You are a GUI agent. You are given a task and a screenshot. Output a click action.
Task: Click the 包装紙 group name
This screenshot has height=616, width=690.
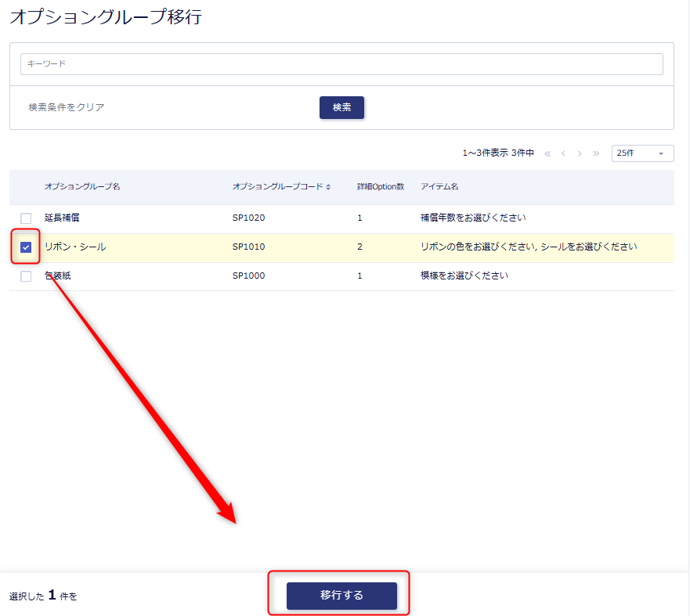click(x=57, y=276)
